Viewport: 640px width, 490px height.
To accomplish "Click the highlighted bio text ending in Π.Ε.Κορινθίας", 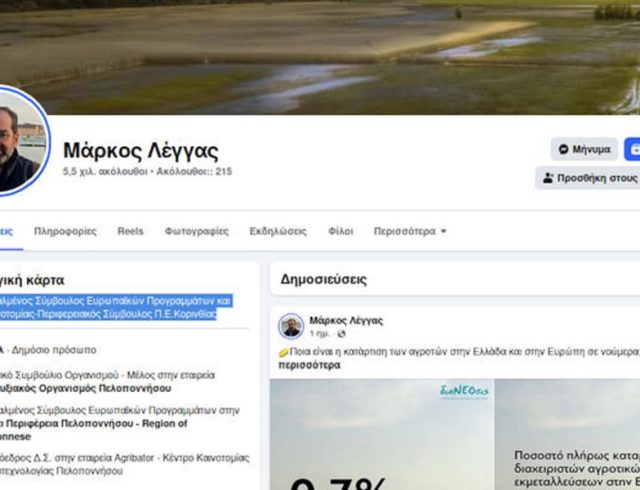I will click(x=116, y=307).
